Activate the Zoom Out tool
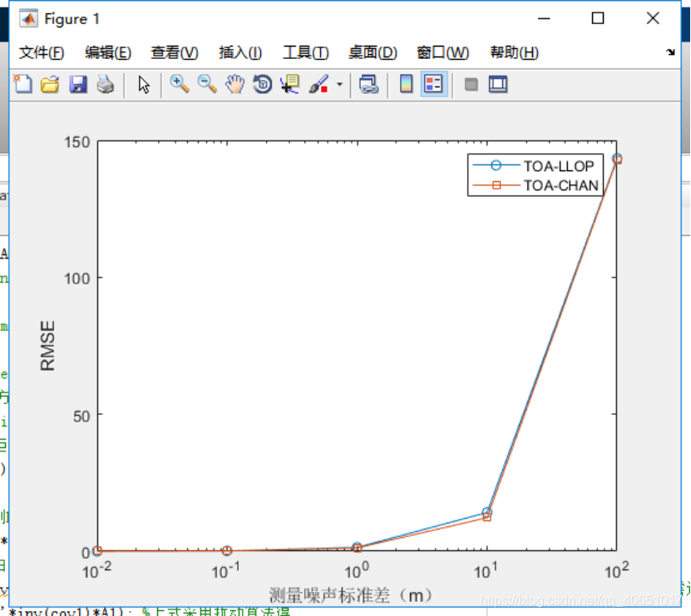Image resolution: width=691 pixels, height=616 pixels. 207,84
